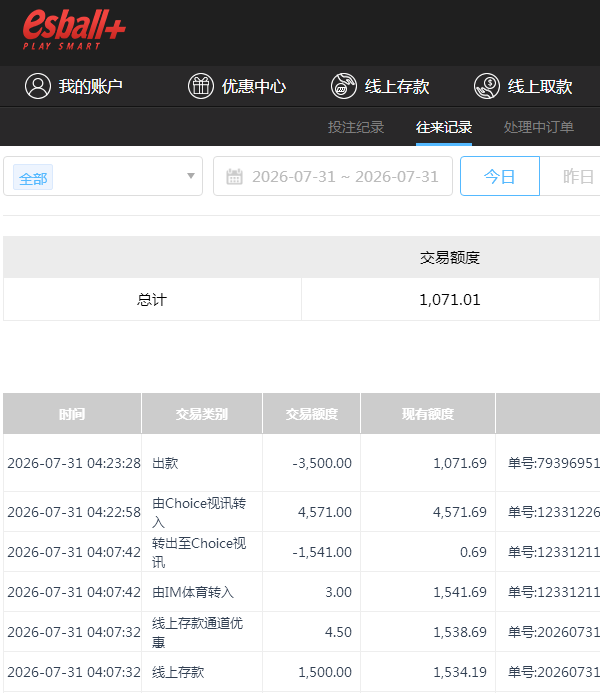Click the amount 3.00
Viewport: 600px width, 693px height.
click(x=338, y=592)
